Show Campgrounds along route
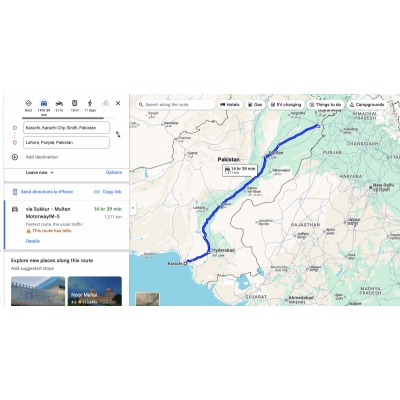The height and width of the screenshot is (400, 400). (x=367, y=105)
